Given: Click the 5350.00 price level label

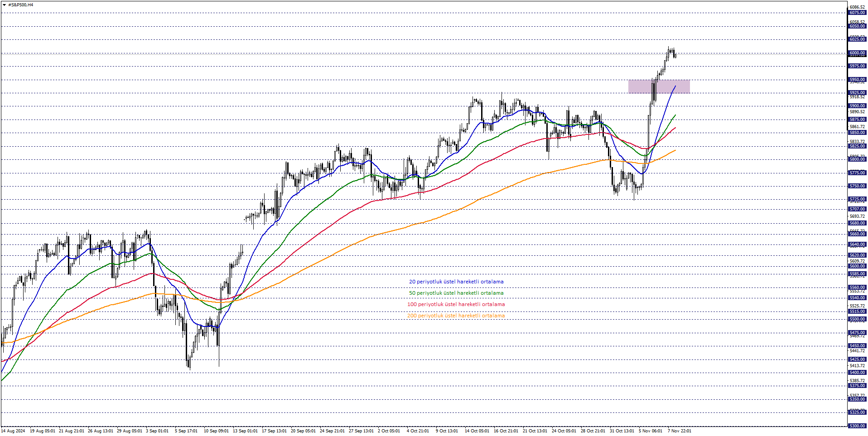Looking at the screenshot, I should tap(857, 399).
